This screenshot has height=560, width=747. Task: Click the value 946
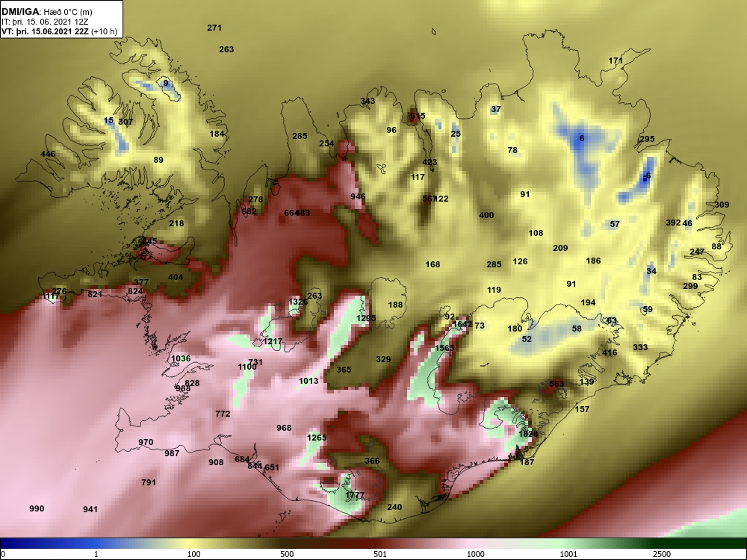pyautogui.click(x=358, y=196)
